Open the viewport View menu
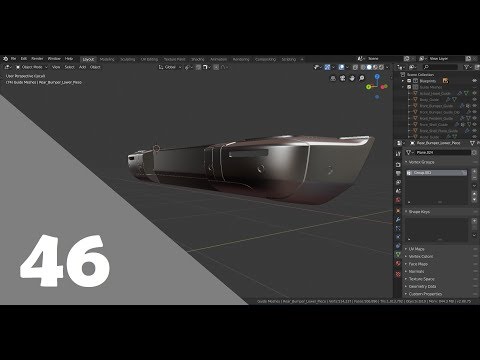 56,67
